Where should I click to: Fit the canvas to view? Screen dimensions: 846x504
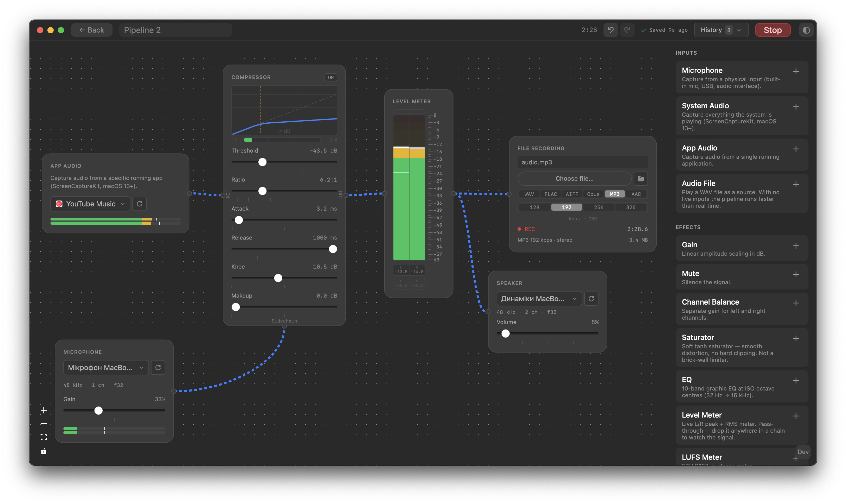pos(44,437)
